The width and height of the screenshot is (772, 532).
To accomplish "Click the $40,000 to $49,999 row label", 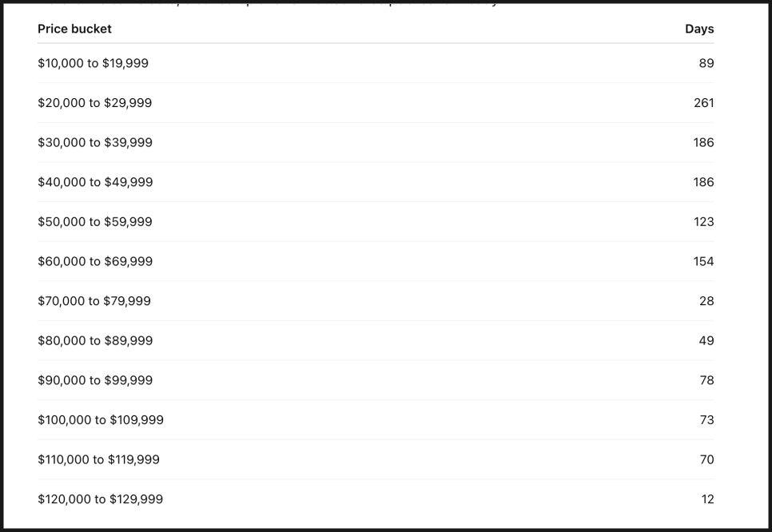I will point(95,182).
